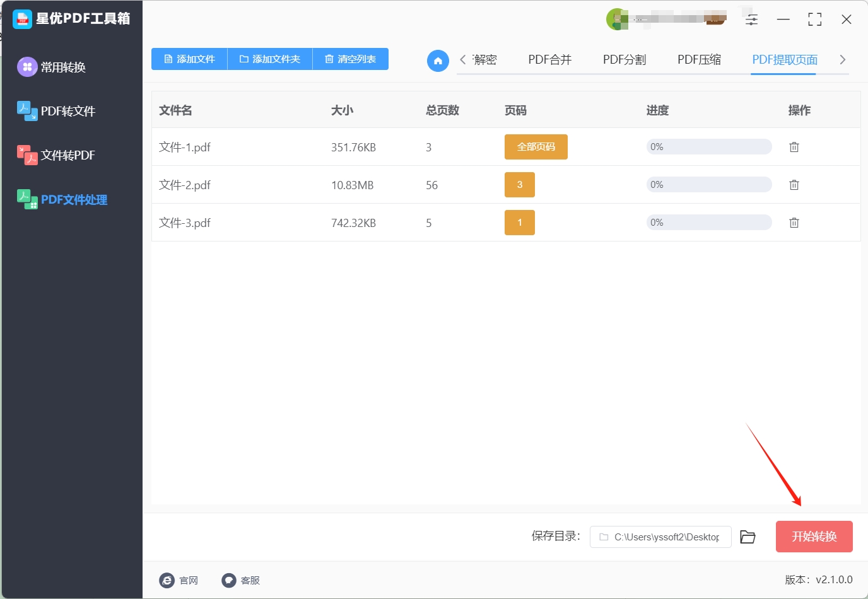
Task: Click progress bar of 文件-1.pdf
Action: coord(709,147)
